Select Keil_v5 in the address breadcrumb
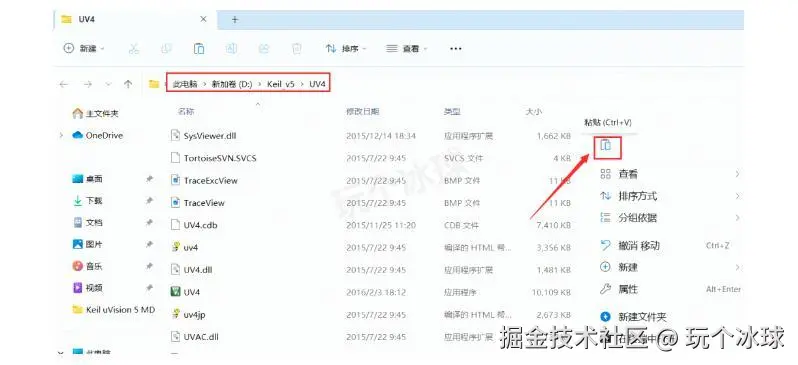 (281, 84)
